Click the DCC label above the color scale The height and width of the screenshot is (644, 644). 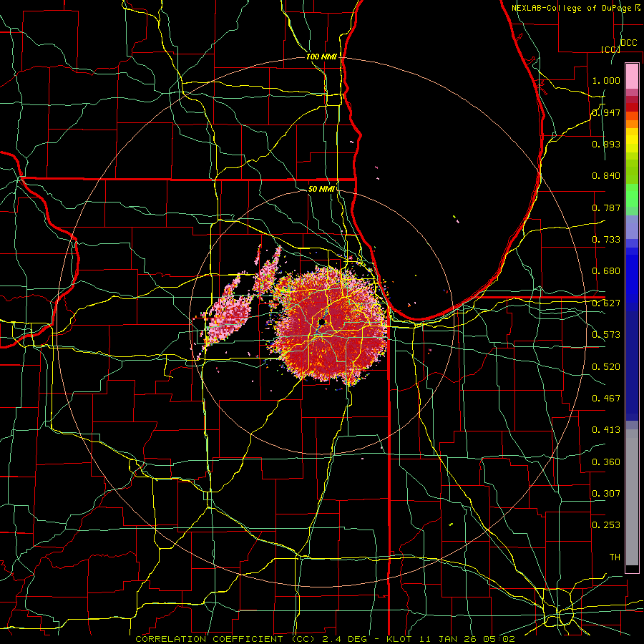(629, 43)
